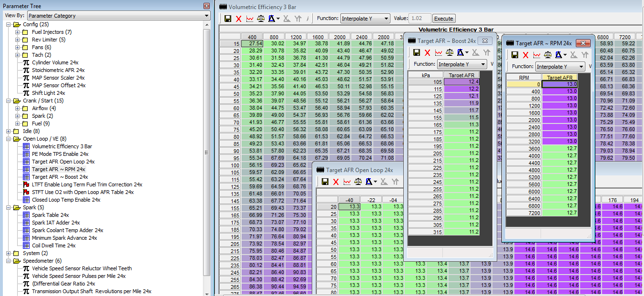Click the red X icon in Volumetric Efficiency toolbar
644x296 pixels.
[x=238, y=19]
